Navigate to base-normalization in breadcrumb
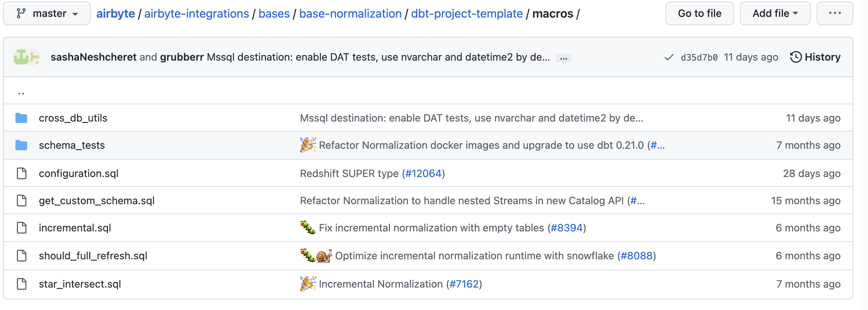 click(350, 14)
